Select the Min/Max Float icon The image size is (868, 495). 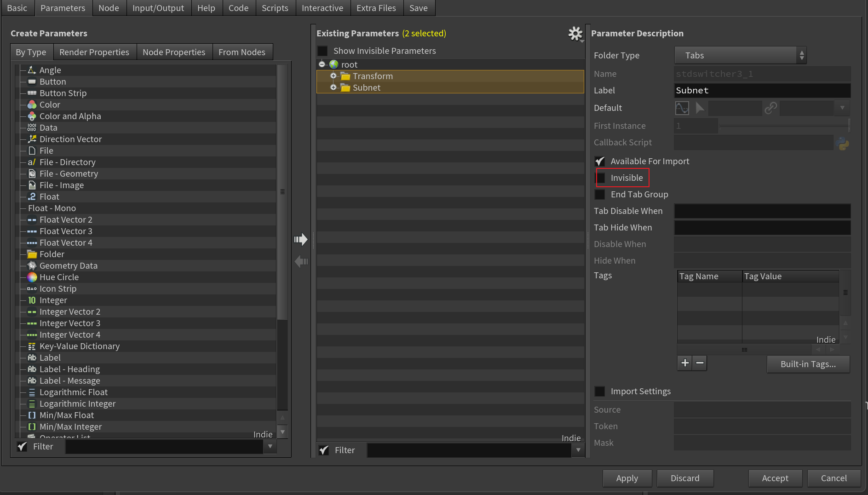coord(32,415)
